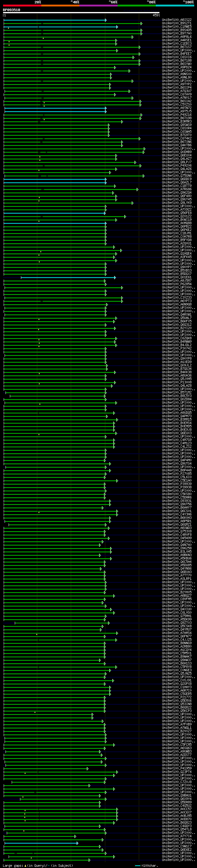
Task: Select hit UniRef100_B9S4D5
Action: tap(177, 30)
